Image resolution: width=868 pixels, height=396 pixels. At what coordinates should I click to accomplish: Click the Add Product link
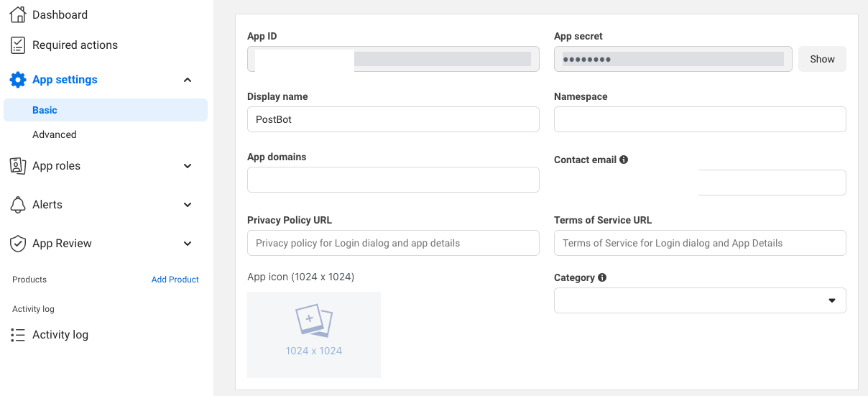pyautogui.click(x=175, y=280)
